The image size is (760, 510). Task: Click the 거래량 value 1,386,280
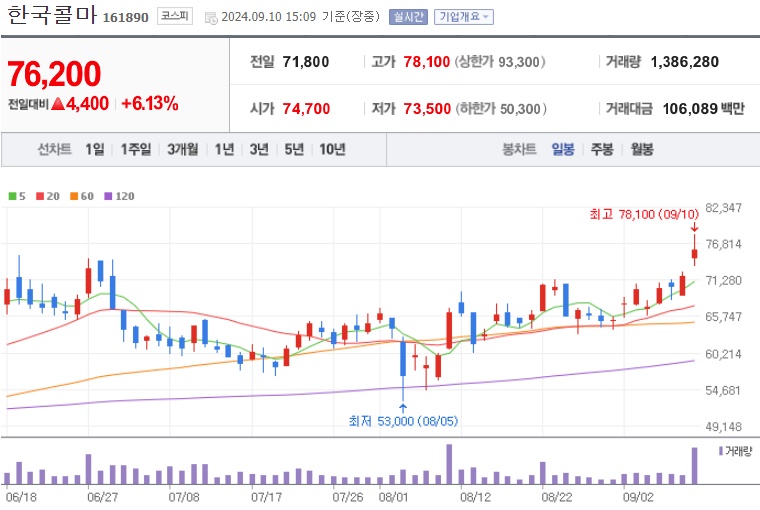point(684,62)
